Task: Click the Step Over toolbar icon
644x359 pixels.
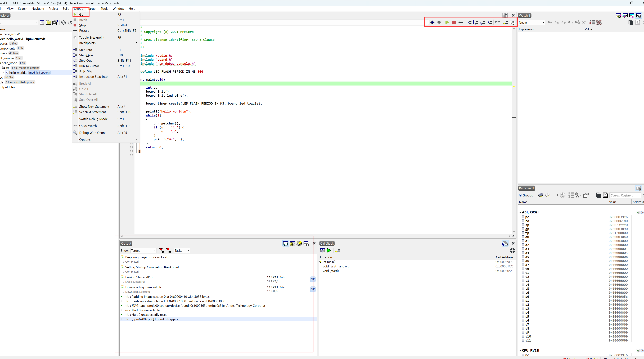Action: tap(476, 23)
